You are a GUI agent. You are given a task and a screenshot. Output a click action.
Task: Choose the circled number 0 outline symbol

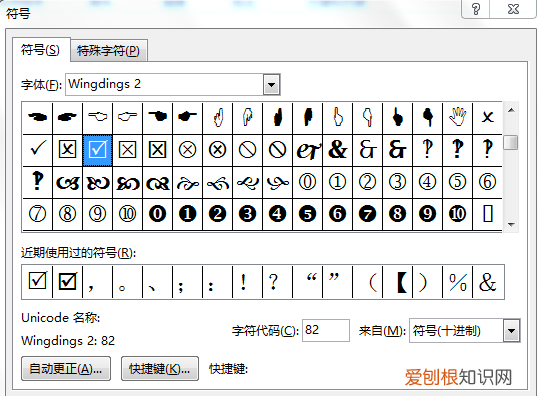(307, 182)
